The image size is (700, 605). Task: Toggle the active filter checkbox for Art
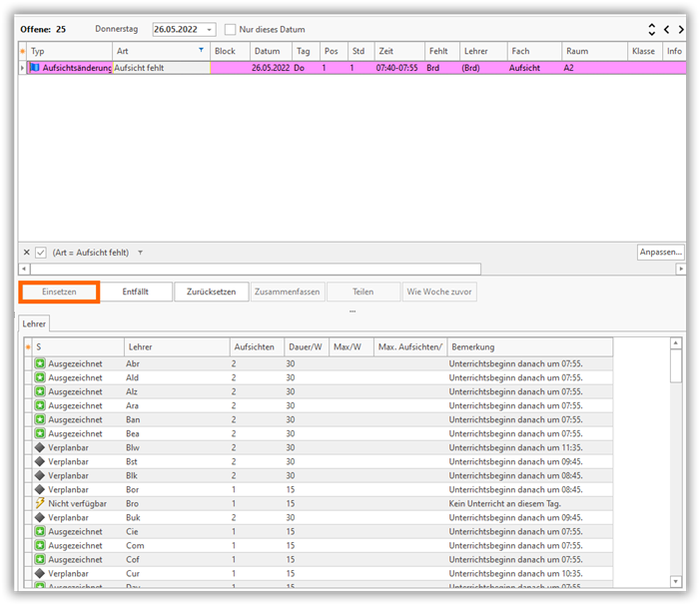point(41,253)
